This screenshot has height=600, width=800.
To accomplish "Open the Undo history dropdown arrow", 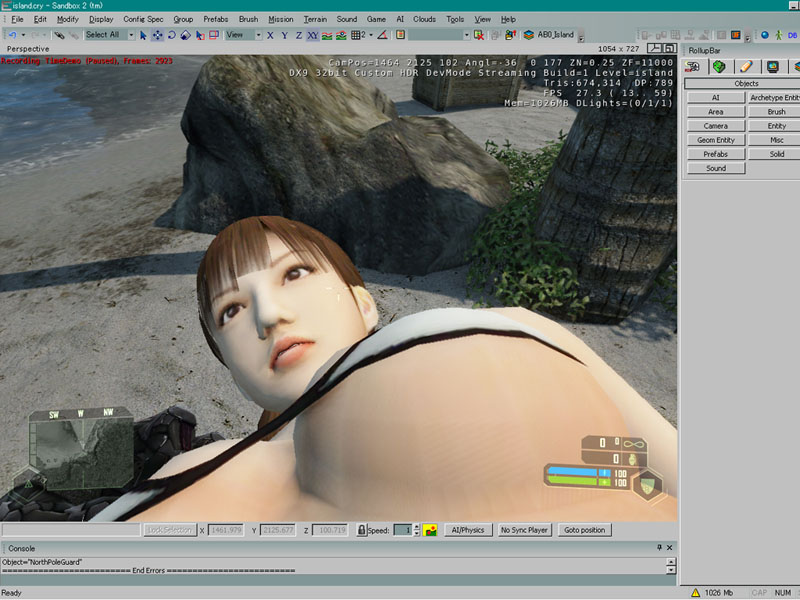I will 23,35.
